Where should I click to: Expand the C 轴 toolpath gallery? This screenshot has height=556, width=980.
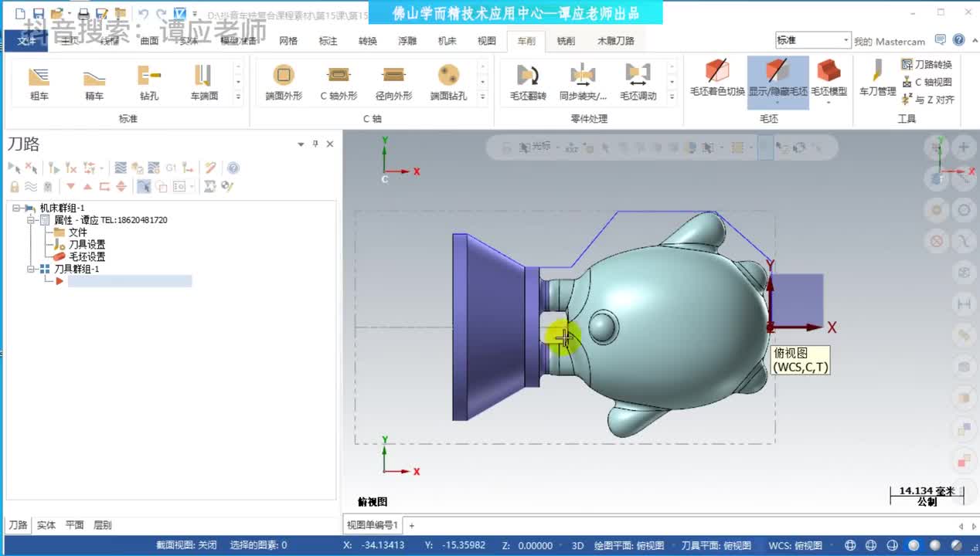(482, 97)
